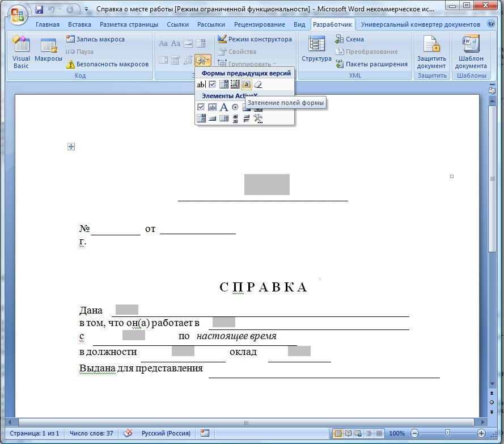This screenshot has height=444, width=504.
Task: Switch to Ссылки tab
Action: (178, 24)
